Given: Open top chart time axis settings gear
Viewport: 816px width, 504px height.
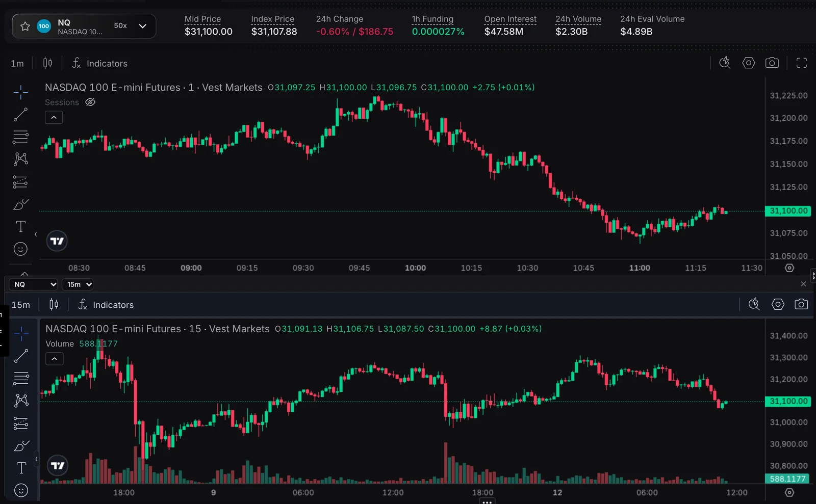Looking at the screenshot, I should pos(789,268).
